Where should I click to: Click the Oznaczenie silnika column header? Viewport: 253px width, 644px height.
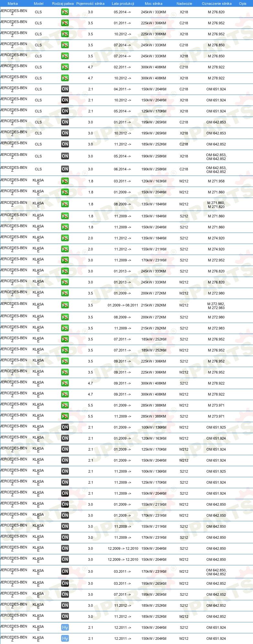[216, 4]
